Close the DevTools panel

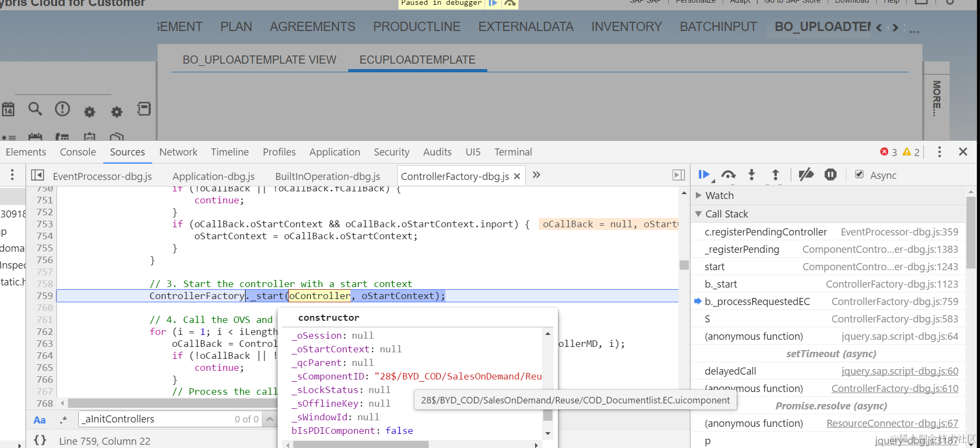point(963,152)
